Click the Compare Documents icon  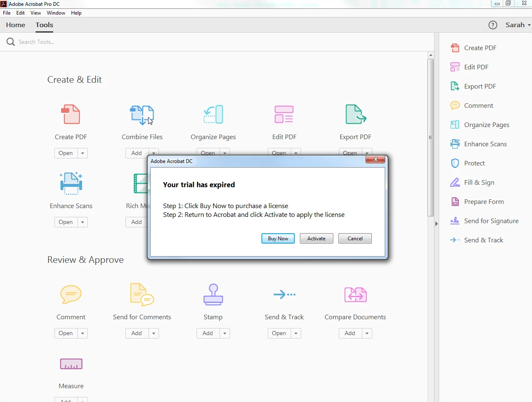tap(356, 295)
